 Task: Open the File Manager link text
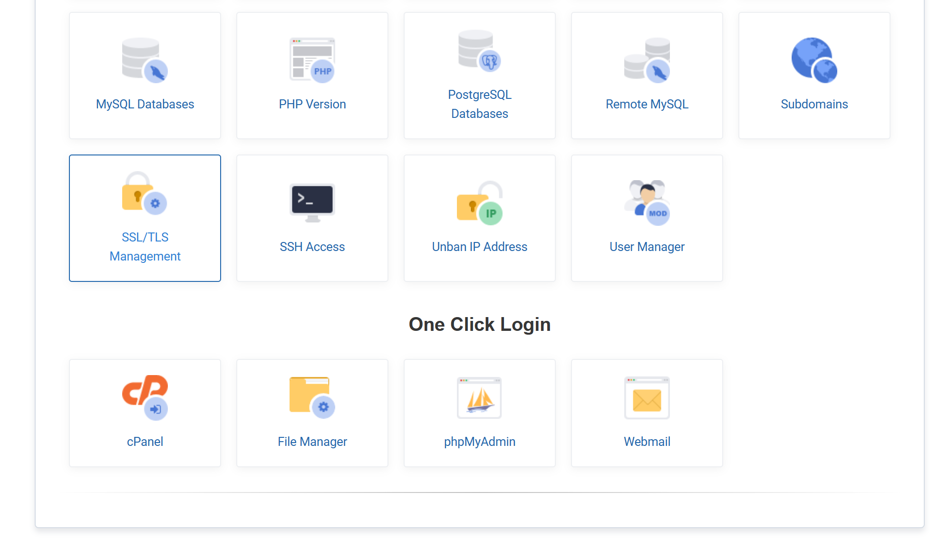[x=312, y=442]
